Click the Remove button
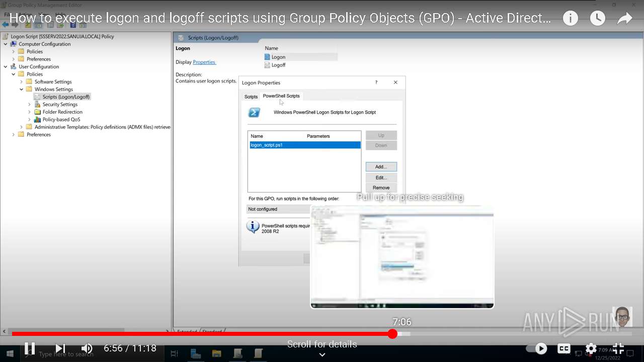644x362 pixels. click(x=381, y=188)
